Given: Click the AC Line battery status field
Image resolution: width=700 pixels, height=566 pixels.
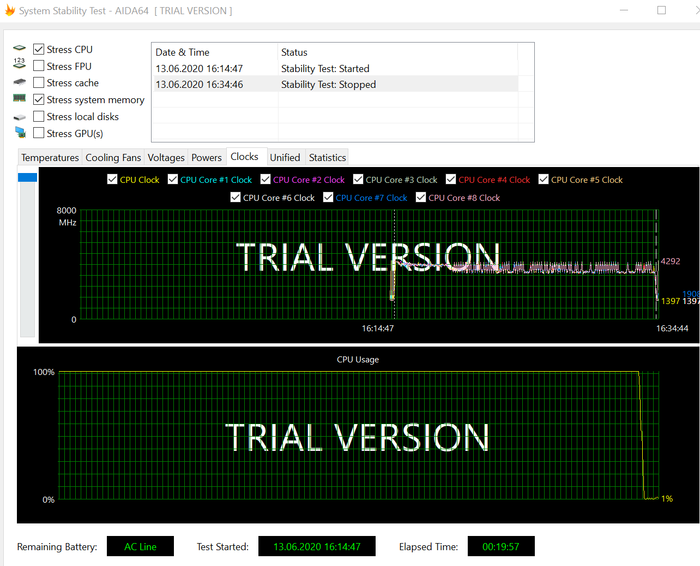Looking at the screenshot, I should tap(140, 546).
